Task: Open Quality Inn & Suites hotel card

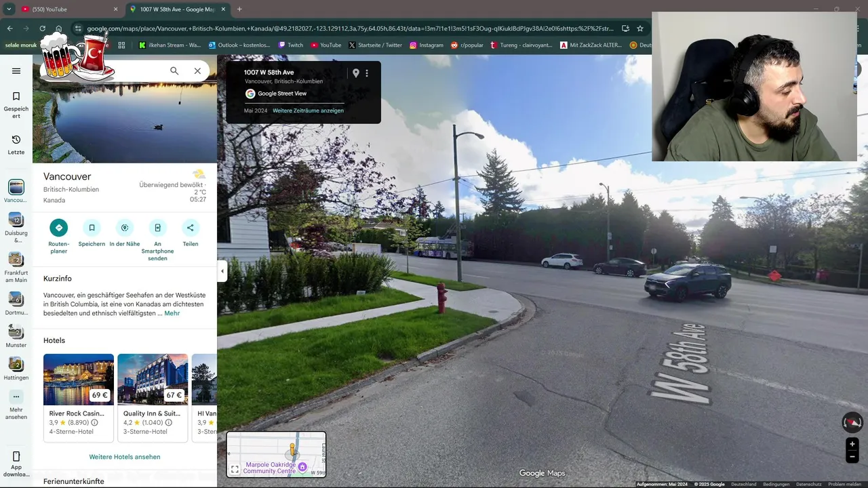Action: 153,398
